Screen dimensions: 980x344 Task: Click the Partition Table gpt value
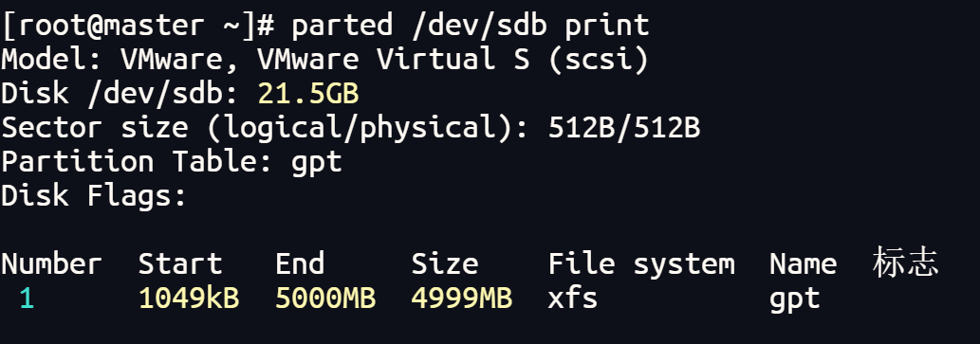(316, 164)
